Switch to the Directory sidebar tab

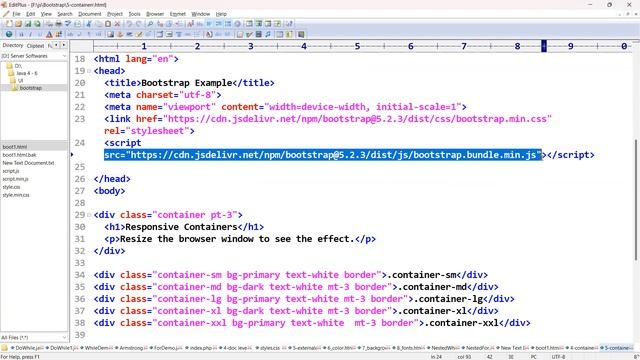tap(13, 46)
